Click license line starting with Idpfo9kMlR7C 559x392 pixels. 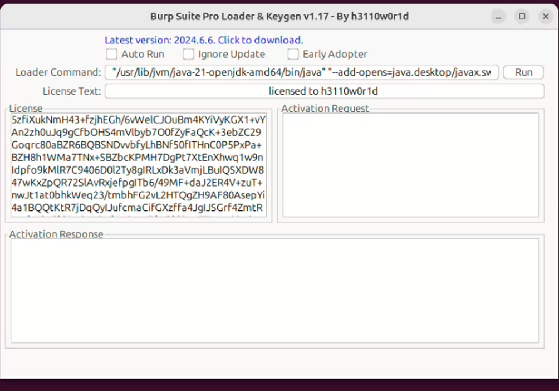(138, 170)
